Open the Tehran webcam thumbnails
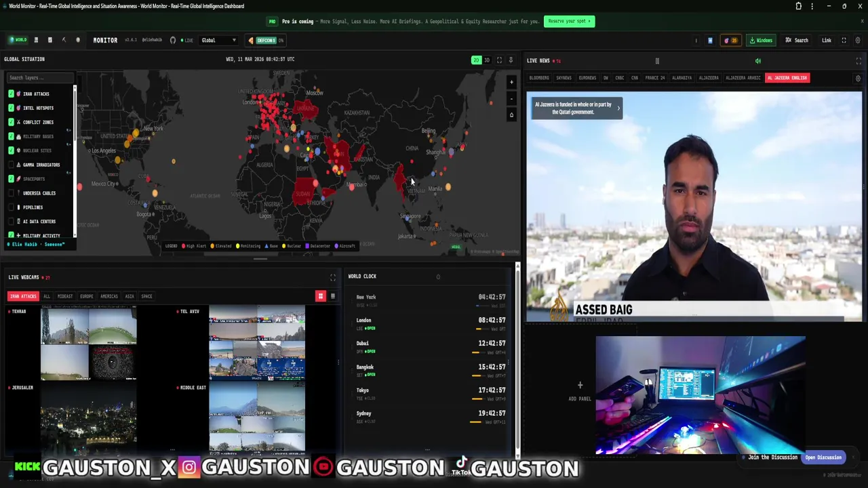Image resolution: width=868 pixels, height=488 pixels. click(x=89, y=343)
